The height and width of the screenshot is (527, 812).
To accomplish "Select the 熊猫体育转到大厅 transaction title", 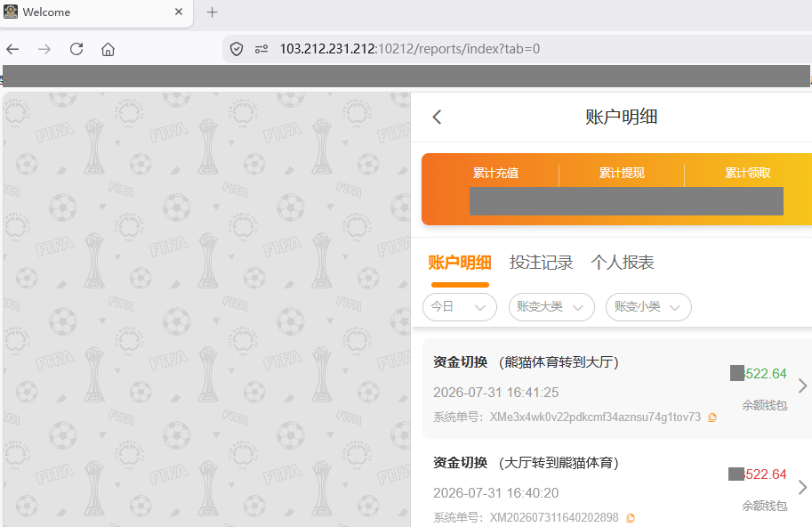I will (527, 362).
